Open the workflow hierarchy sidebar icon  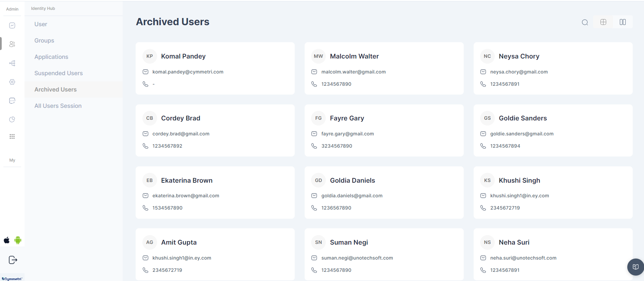(x=12, y=63)
